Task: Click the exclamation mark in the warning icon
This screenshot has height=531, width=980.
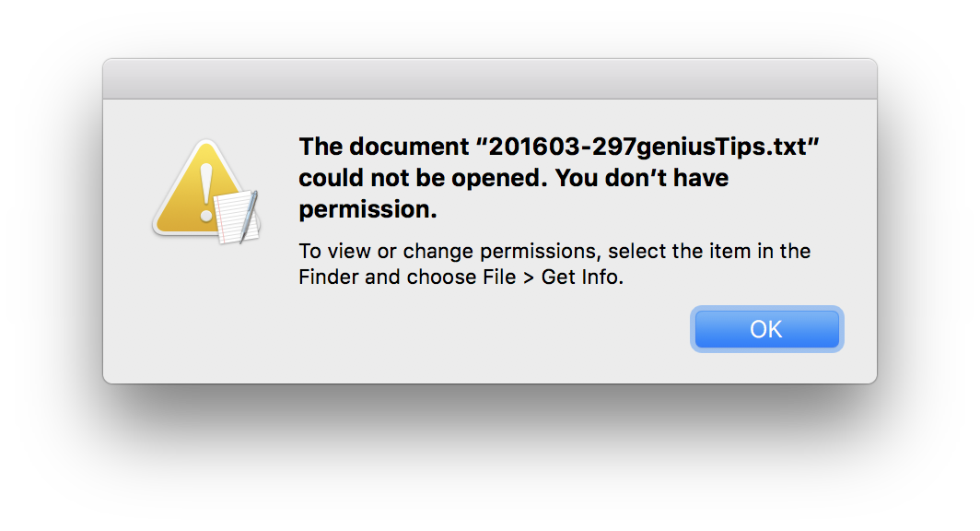Action: [x=205, y=187]
